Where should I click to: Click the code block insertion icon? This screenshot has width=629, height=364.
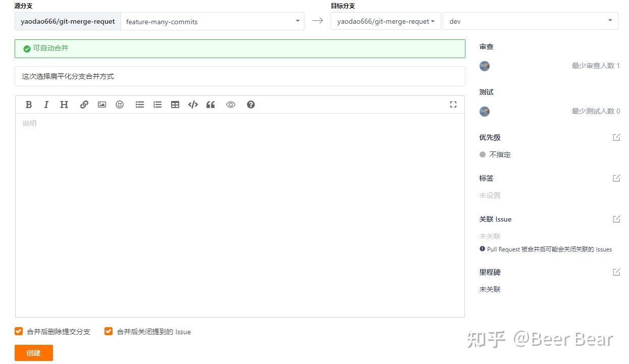pos(193,105)
